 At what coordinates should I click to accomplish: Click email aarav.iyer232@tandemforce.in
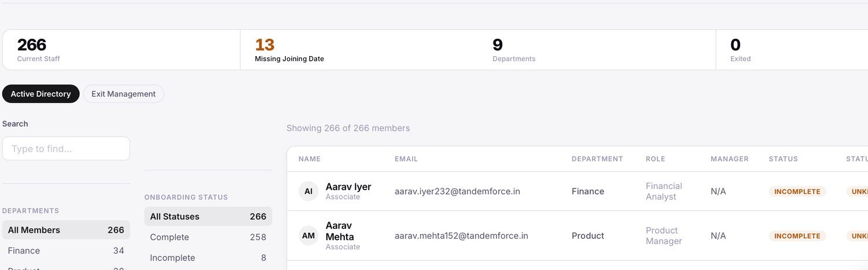457,191
